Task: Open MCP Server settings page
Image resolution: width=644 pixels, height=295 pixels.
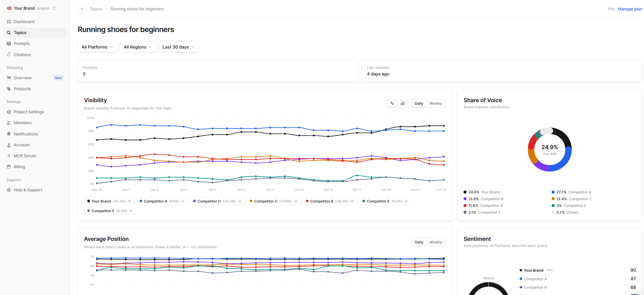Action: click(x=35, y=156)
